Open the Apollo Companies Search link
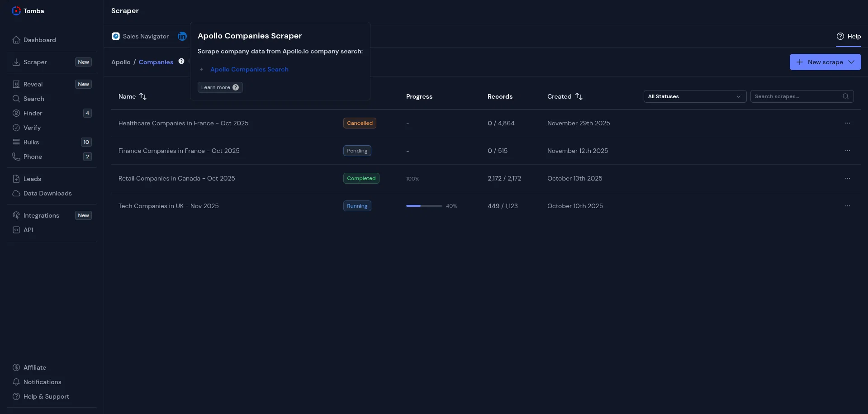 tap(249, 69)
